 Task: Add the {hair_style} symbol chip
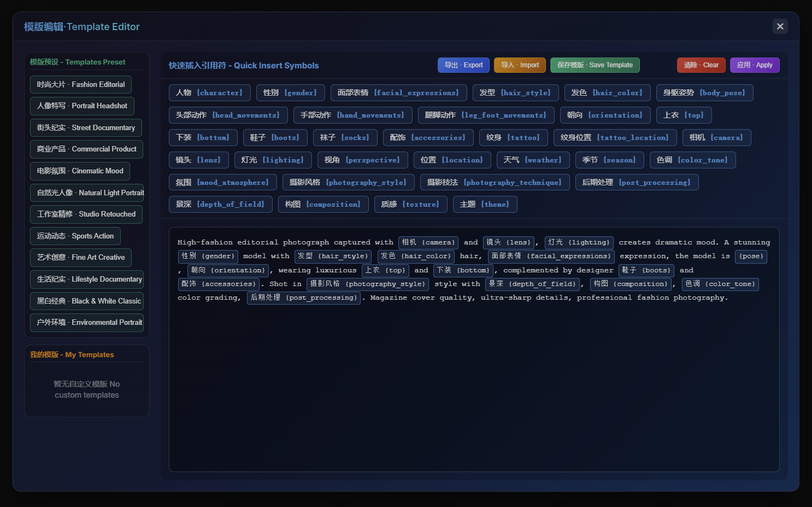(516, 93)
